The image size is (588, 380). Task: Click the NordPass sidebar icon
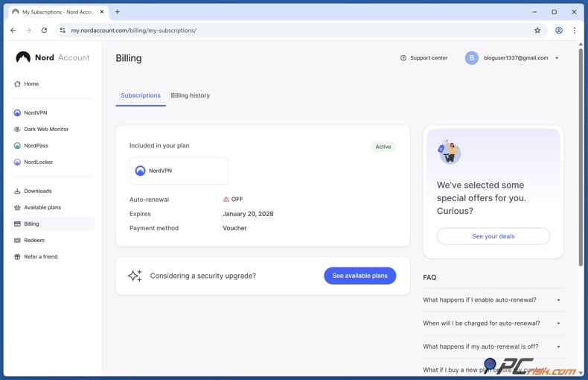click(x=17, y=146)
